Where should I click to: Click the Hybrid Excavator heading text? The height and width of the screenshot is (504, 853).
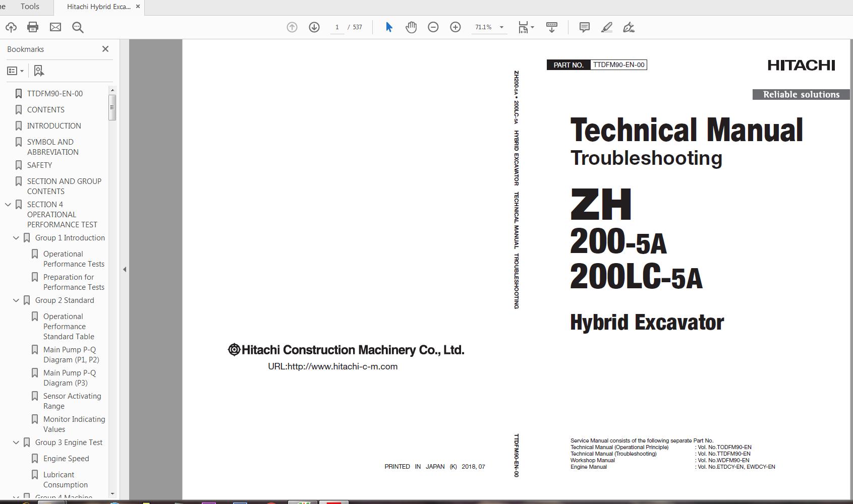click(647, 323)
